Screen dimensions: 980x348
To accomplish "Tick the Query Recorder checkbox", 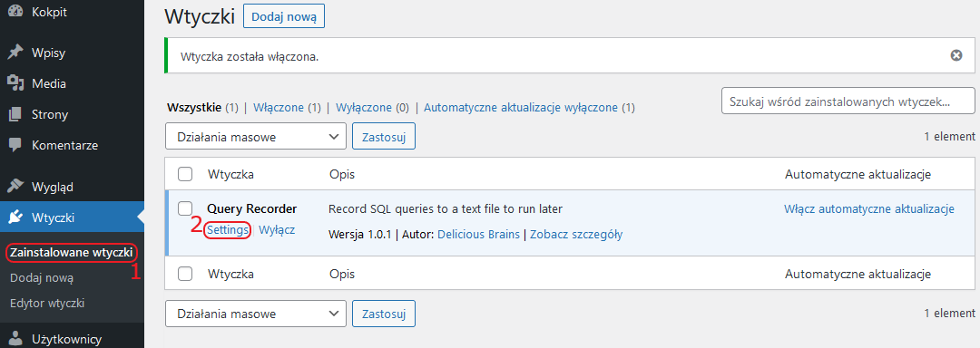I will pos(185,208).
